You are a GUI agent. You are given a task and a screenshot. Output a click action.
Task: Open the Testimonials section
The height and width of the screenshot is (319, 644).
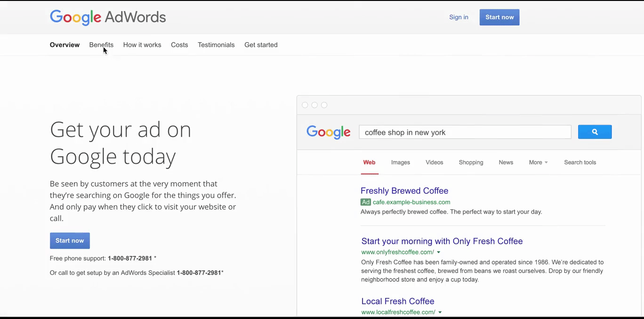coord(216,45)
